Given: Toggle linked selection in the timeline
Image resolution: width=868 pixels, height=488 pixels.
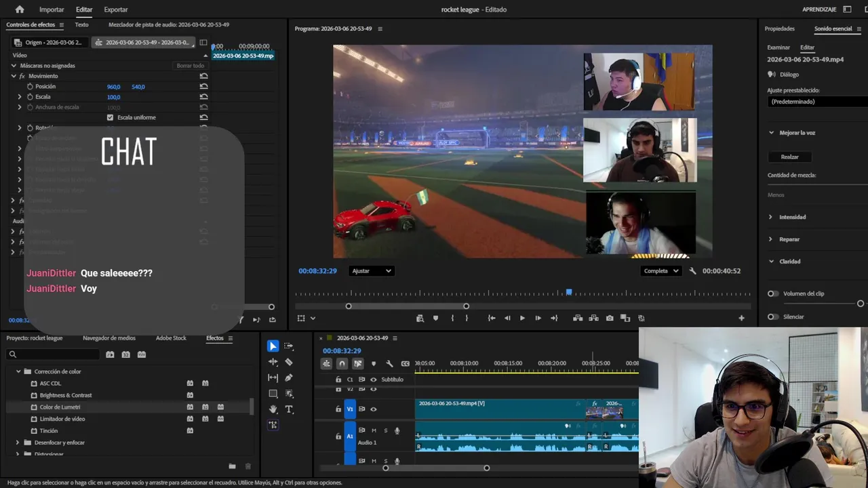Looking at the screenshot, I should click(x=357, y=364).
